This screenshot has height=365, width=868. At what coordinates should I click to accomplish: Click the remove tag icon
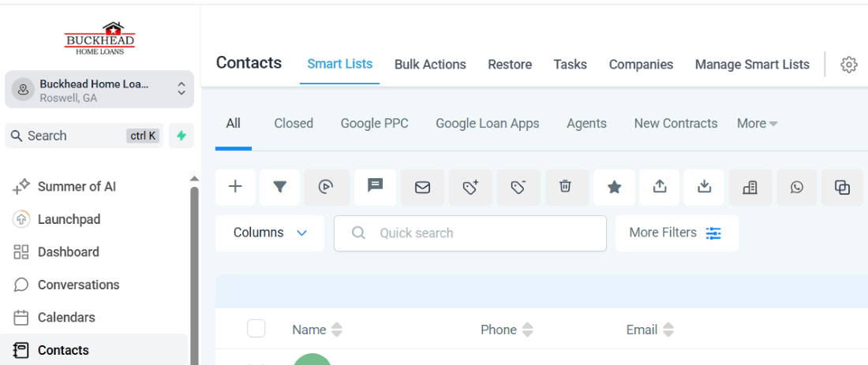point(518,188)
